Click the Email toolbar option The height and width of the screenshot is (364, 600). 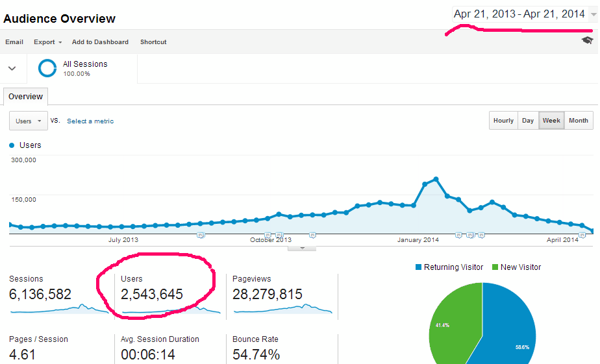[x=14, y=42]
